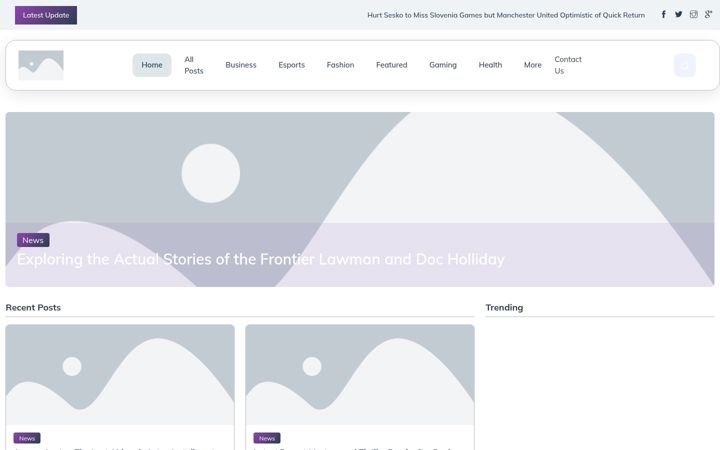Expand the More menu
This screenshot has width=720, height=450.
533,65
